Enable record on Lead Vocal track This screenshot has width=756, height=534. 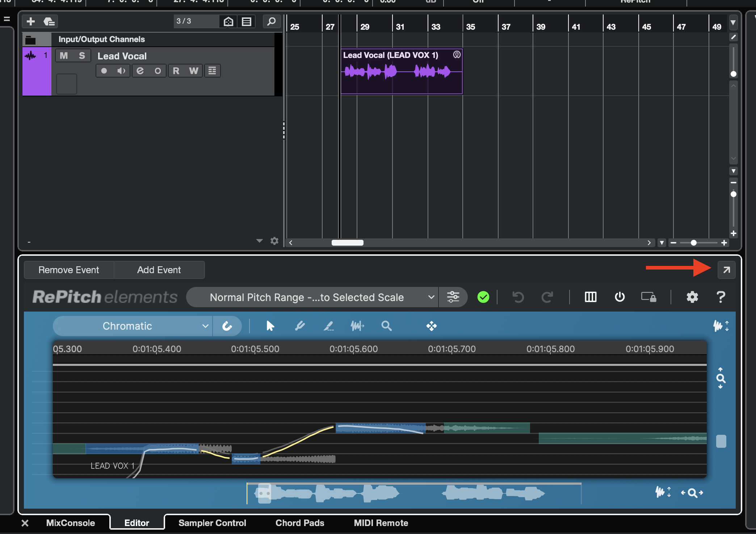tap(104, 71)
